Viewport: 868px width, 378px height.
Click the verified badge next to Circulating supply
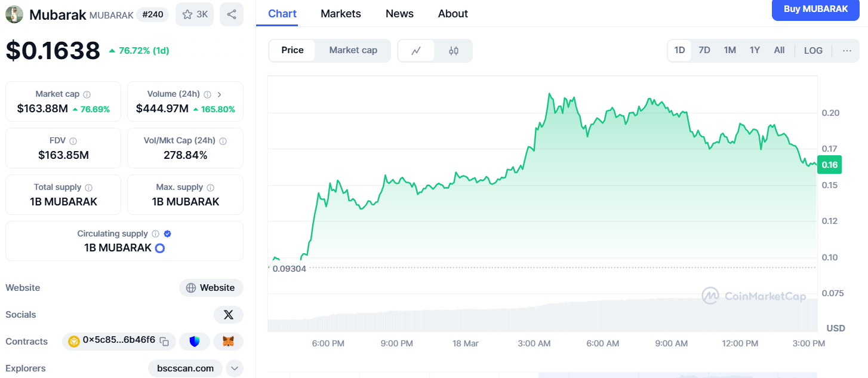168,234
